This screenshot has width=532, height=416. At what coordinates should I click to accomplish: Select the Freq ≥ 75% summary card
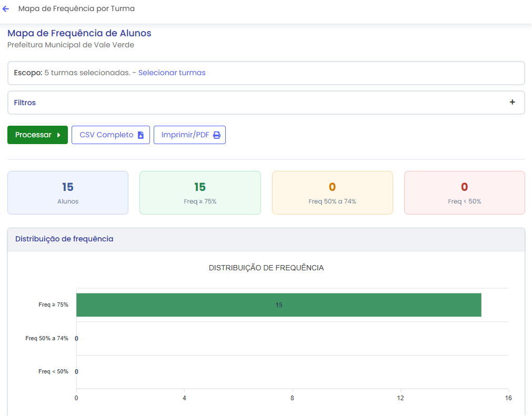coord(200,192)
